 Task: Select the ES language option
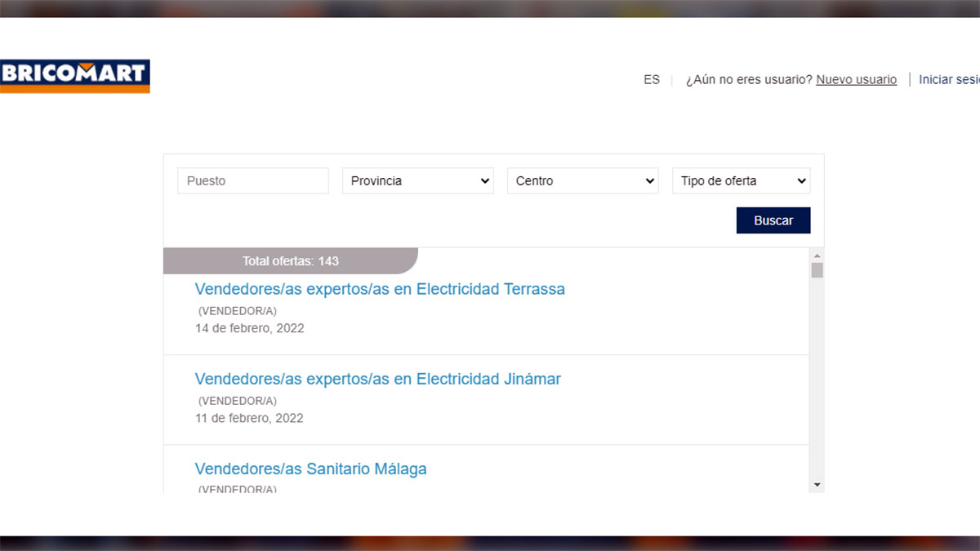coord(651,79)
